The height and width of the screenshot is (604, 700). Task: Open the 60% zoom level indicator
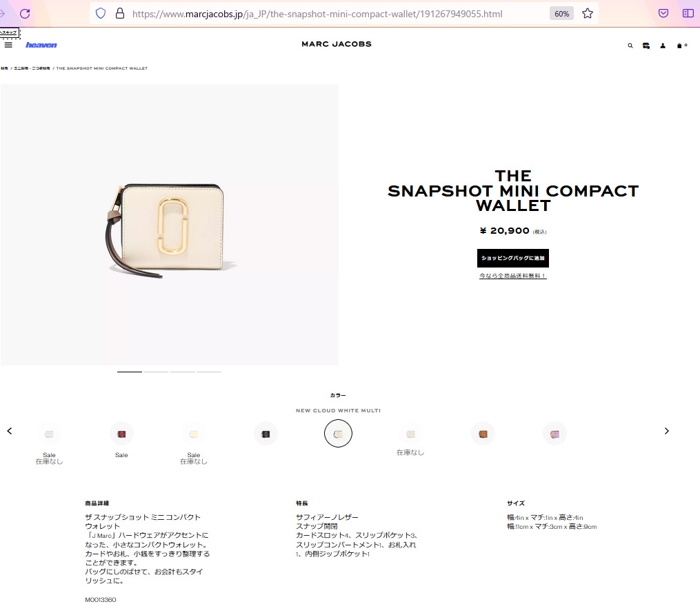coord(561,14)
